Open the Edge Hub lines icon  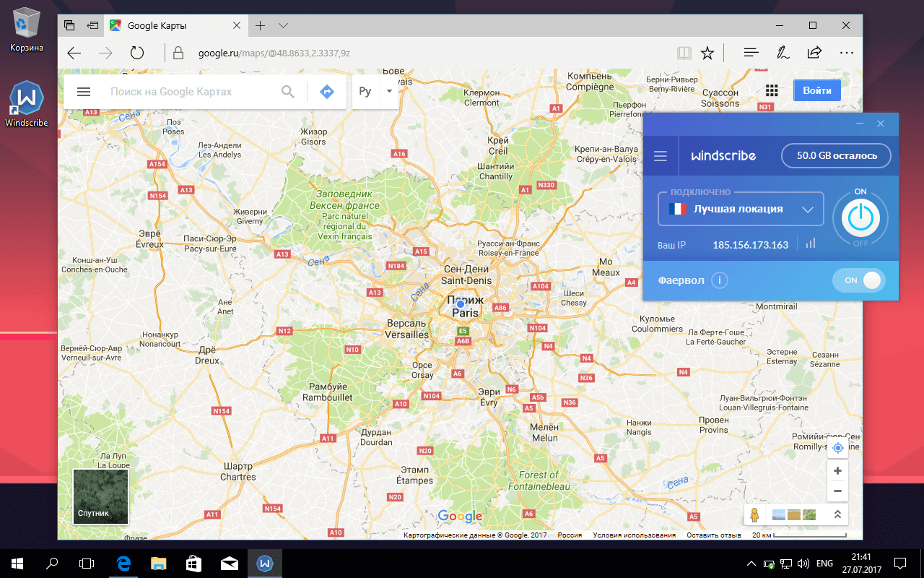coord(751,53)
